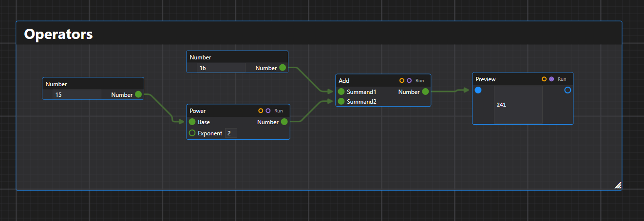The width and height of the screenshot is (644, 221).
Task: Click the Summand2 label on Add node
Action: [361, 101]
